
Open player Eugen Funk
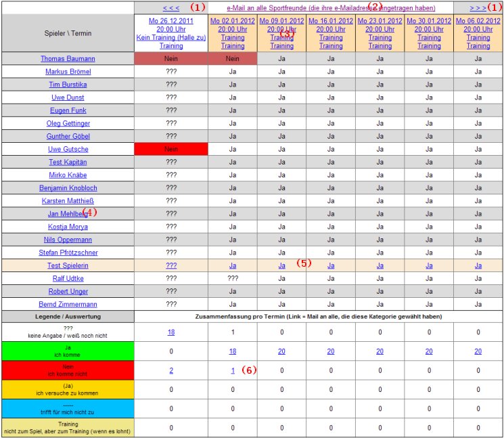(x=68, y=110)
